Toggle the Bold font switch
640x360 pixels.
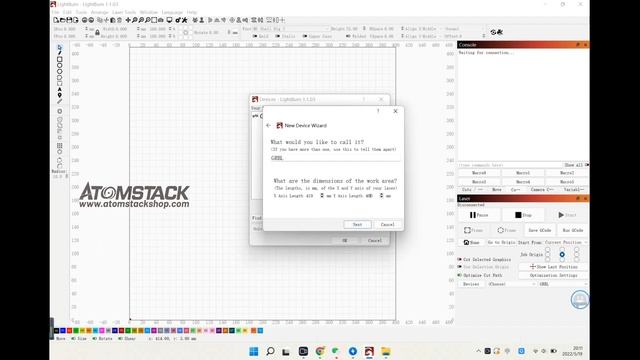coord(255,36)
